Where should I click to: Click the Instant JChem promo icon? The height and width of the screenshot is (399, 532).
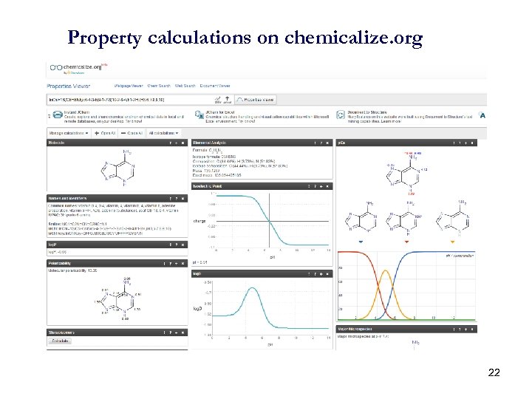58,115
